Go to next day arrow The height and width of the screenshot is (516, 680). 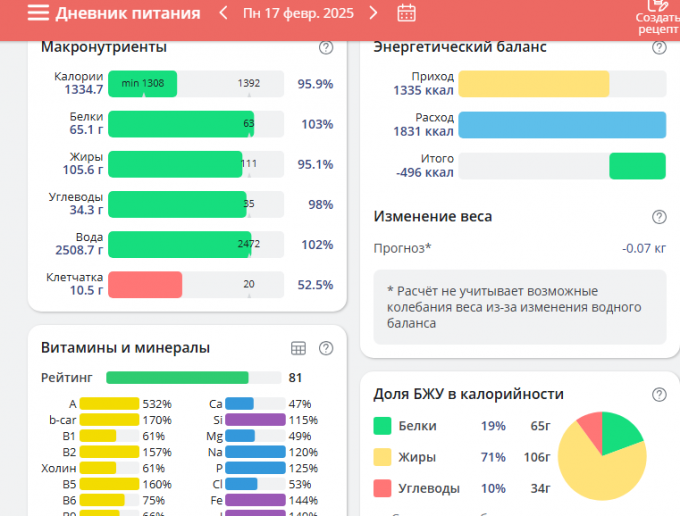click(373, 13)
